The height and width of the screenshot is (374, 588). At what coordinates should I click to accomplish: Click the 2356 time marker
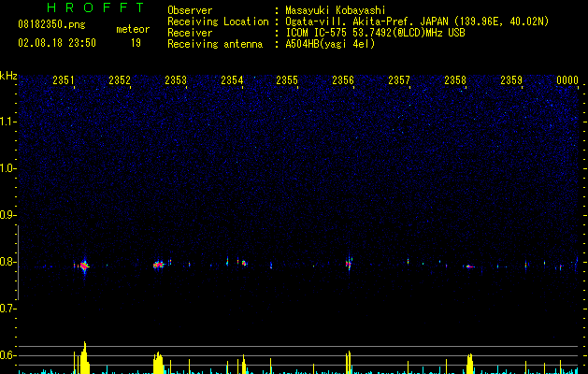tap(343, 80)
